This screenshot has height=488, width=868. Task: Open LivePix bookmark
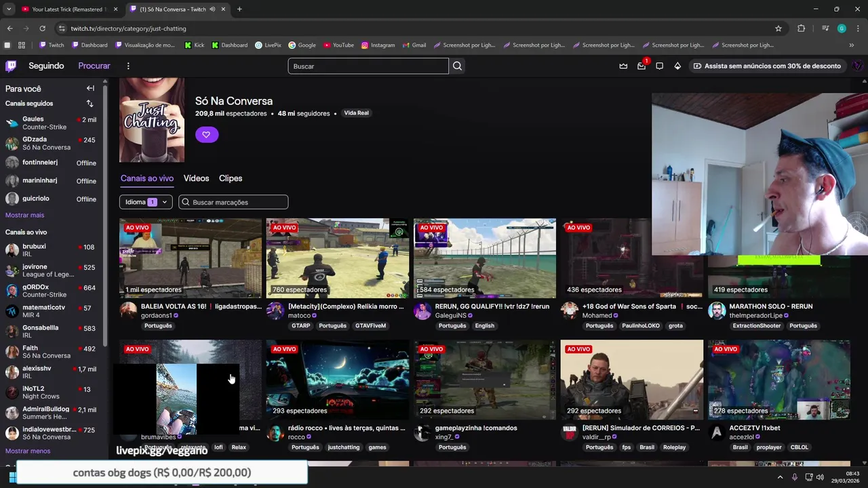pos(268,45)
